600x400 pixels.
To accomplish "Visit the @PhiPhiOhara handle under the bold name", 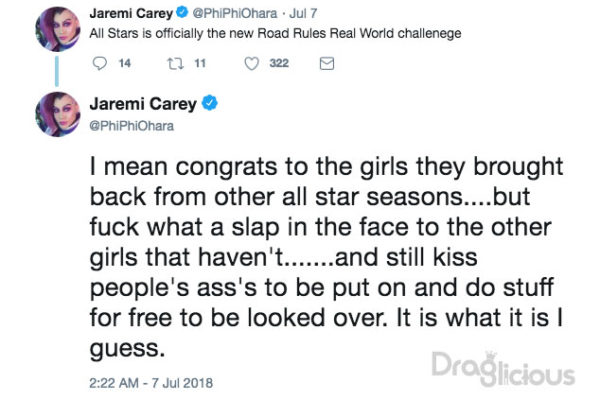I will pyautogui.click(x=132, y=126).
